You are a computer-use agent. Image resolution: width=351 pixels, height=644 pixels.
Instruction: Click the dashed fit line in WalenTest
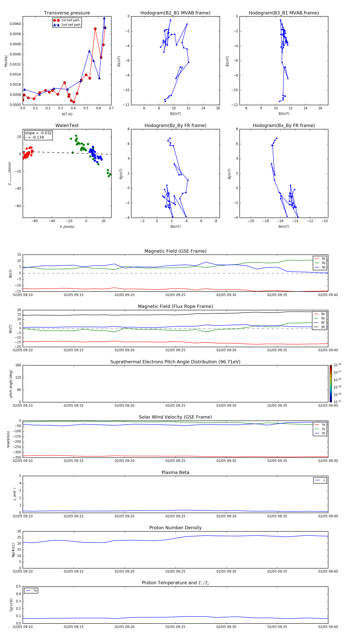(x=67, y=153)
